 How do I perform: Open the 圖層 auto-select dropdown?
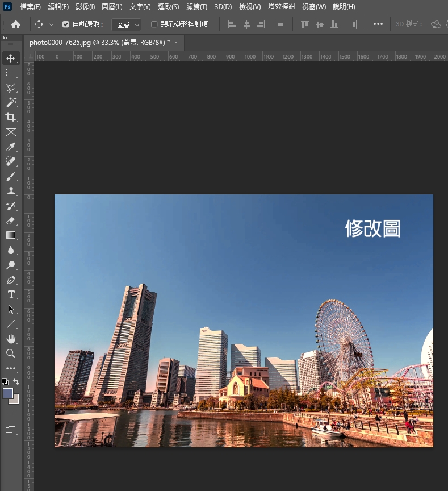(x=126, y=24)
